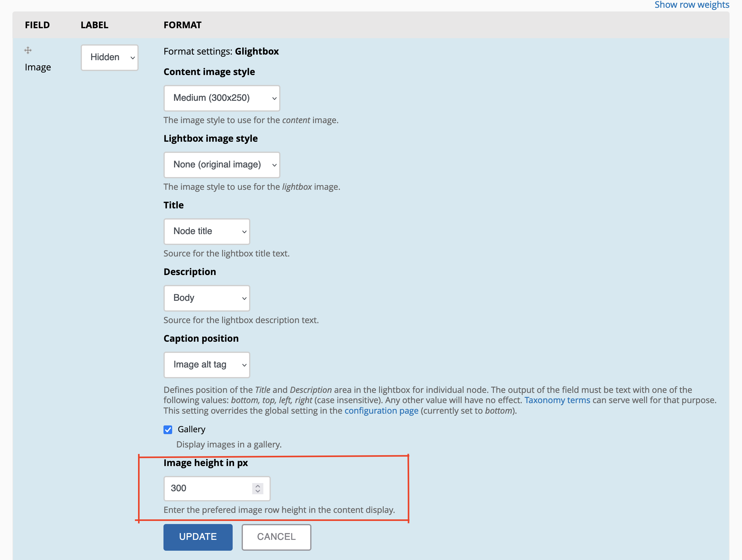The image size is (742, 560).
Task: Open the configuration page link
Action: click(x=381, y=411)
